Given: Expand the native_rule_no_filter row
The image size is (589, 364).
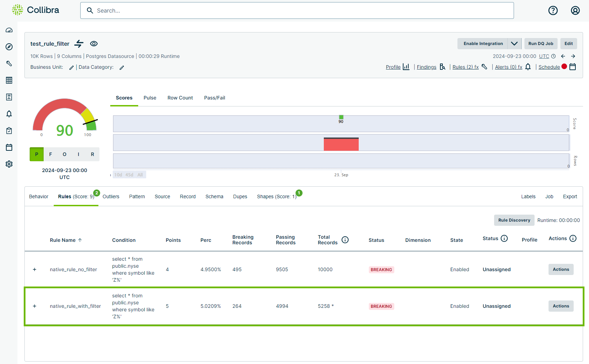Looking at the screenshot, I should (35, 269).
